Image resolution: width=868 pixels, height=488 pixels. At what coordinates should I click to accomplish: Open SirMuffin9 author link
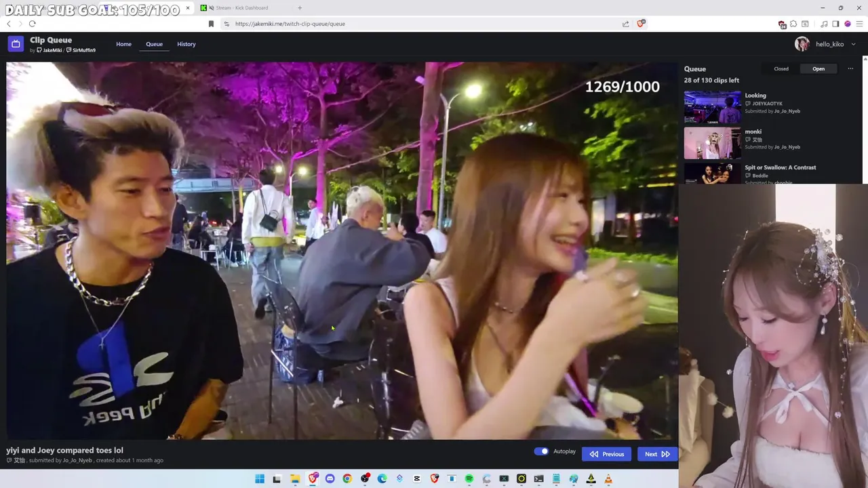(x=81, y=50)
